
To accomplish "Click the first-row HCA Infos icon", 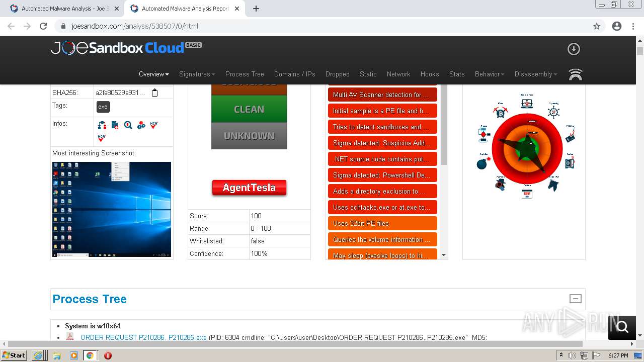I will 154,125.
